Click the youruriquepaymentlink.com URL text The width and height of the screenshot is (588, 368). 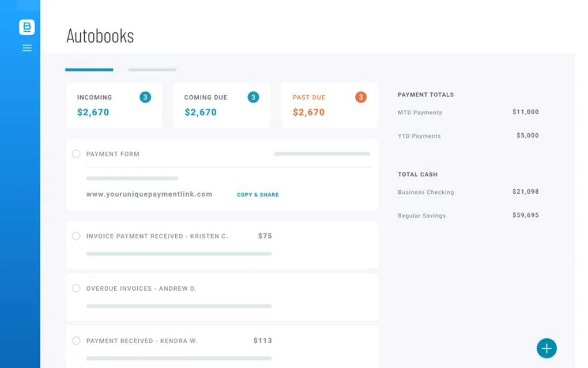coord(149,194)
